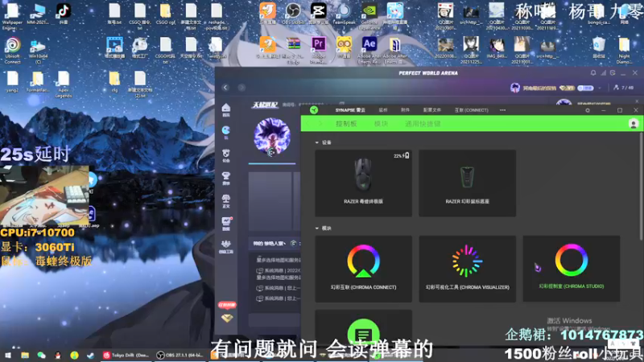Switch to the OBS 27.1.1 taskbar item
This screenshot has width=644, height=362.
(x=180, y=355)
